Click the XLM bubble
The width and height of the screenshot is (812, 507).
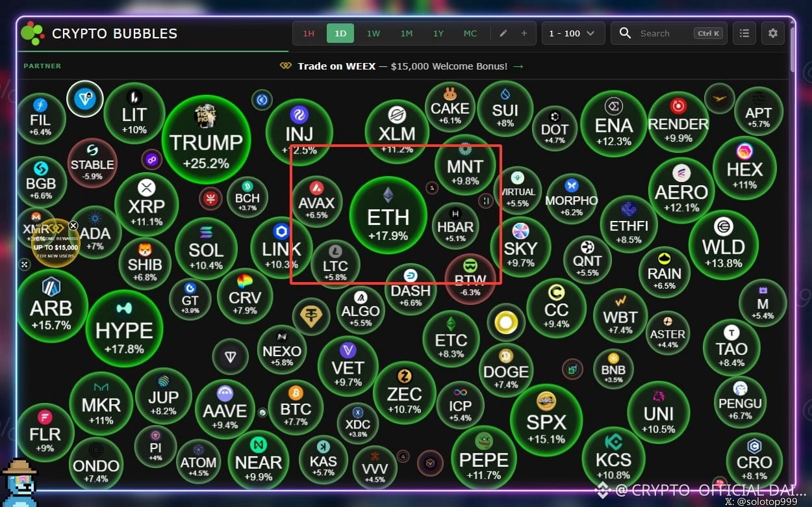[397, 132]
